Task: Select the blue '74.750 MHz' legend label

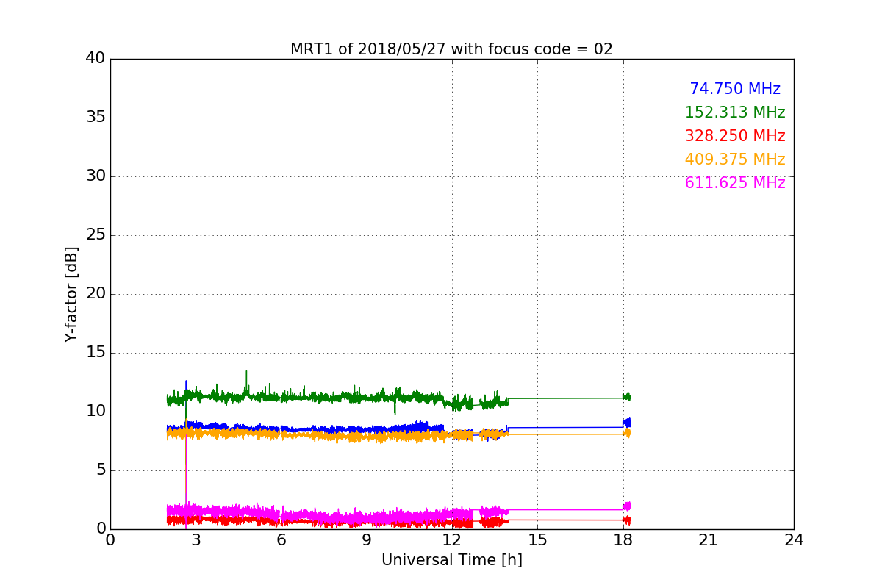Action: pos(735,89)
